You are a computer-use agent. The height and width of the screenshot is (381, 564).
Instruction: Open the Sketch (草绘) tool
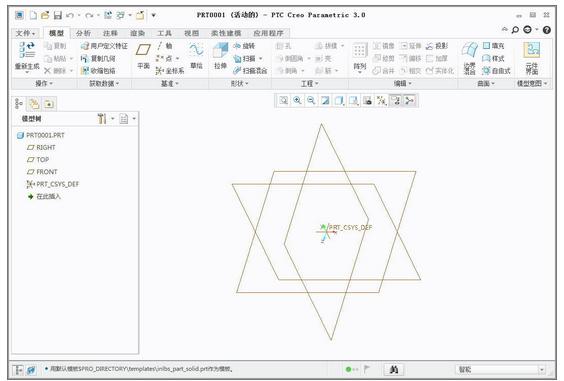[196, 56]
